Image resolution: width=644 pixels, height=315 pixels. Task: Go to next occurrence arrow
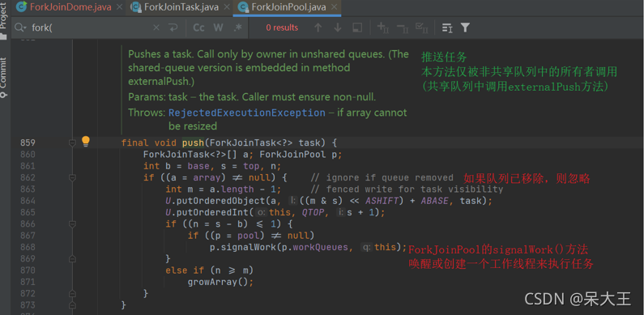pos(338,28)
